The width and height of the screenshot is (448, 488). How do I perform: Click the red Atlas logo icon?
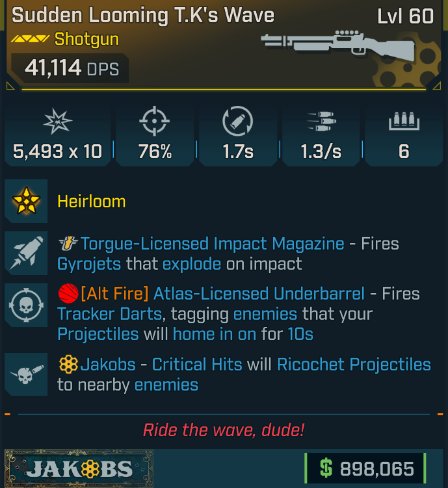(68, 293)
